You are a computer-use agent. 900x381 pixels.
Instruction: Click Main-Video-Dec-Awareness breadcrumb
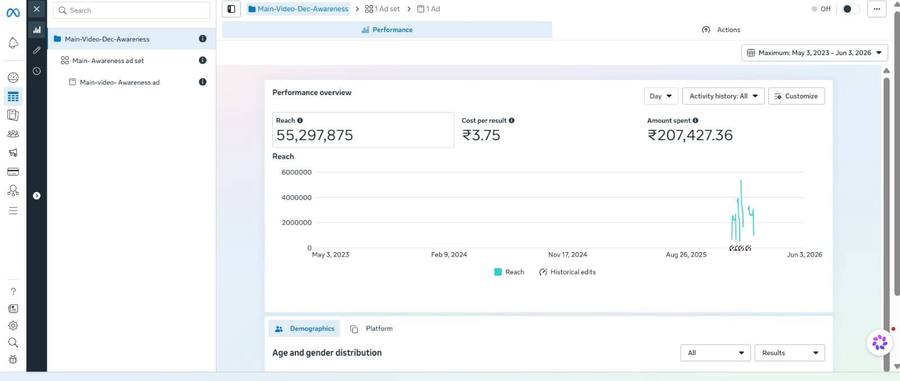tap(298, 9)
